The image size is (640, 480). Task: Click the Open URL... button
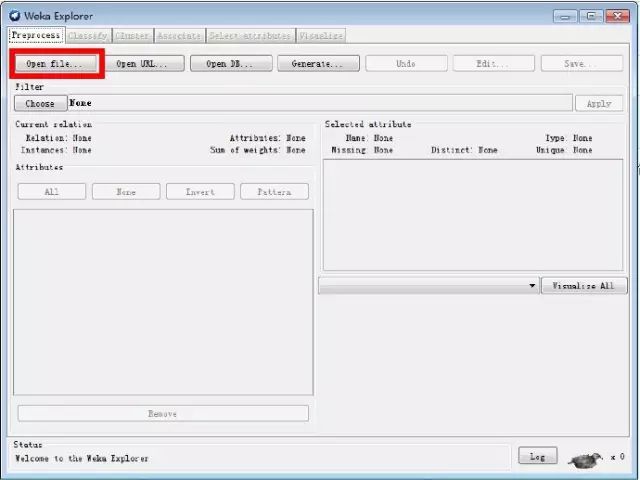(142, 64)
